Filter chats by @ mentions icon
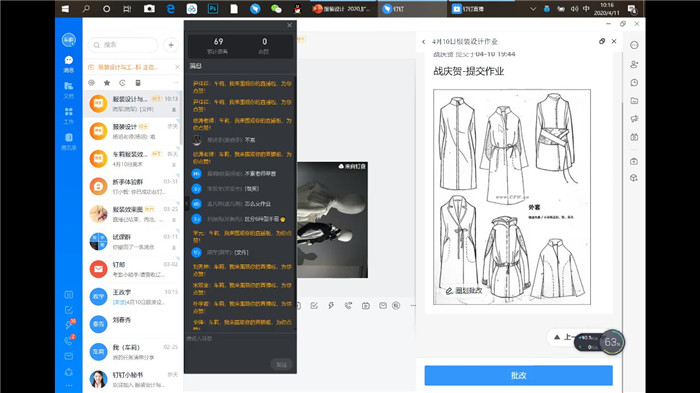700x393 pixels. click(x=92, y=83)
